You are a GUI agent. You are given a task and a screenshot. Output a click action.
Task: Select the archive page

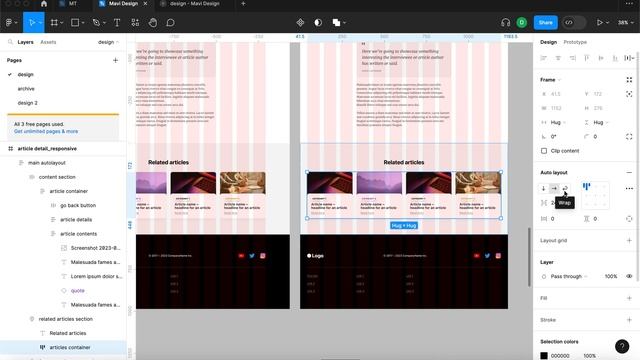point(26,89)
